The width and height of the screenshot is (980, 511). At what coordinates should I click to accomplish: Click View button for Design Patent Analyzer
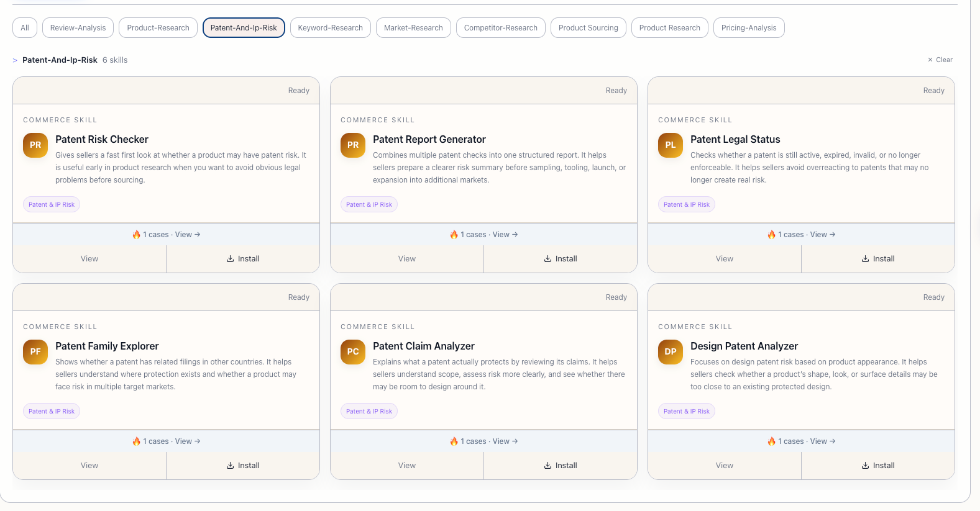coord(725,466)
